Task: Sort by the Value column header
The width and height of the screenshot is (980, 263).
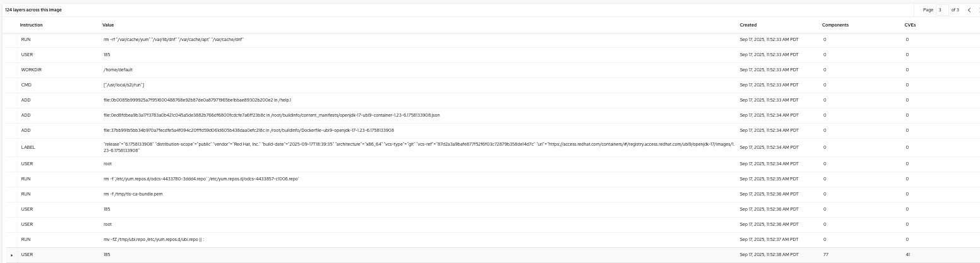Action: 108,25
